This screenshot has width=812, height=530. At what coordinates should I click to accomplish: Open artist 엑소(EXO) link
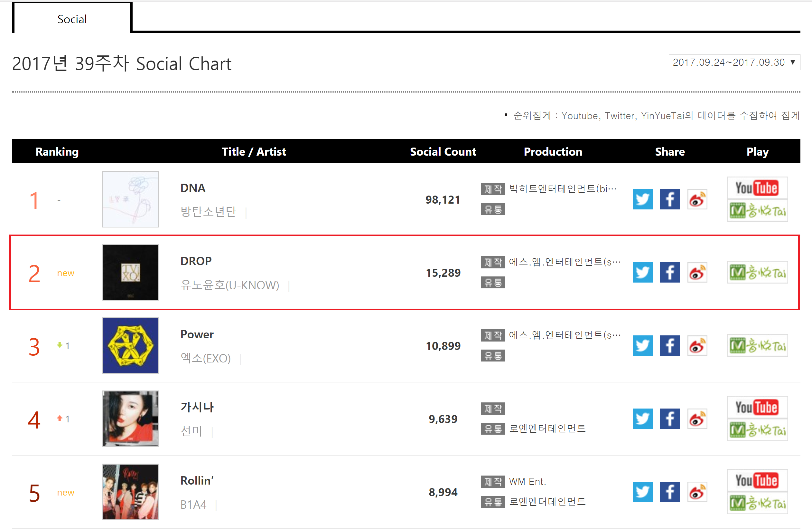coord(205,359)
